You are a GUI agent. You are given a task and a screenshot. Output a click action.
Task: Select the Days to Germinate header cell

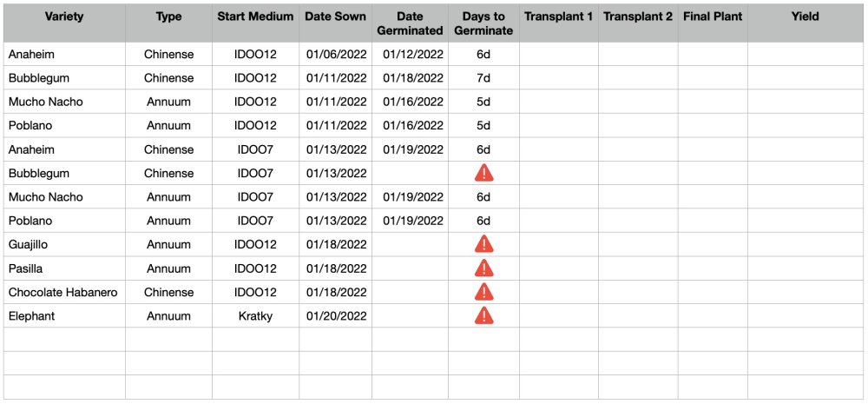click(x=483, y=23)
